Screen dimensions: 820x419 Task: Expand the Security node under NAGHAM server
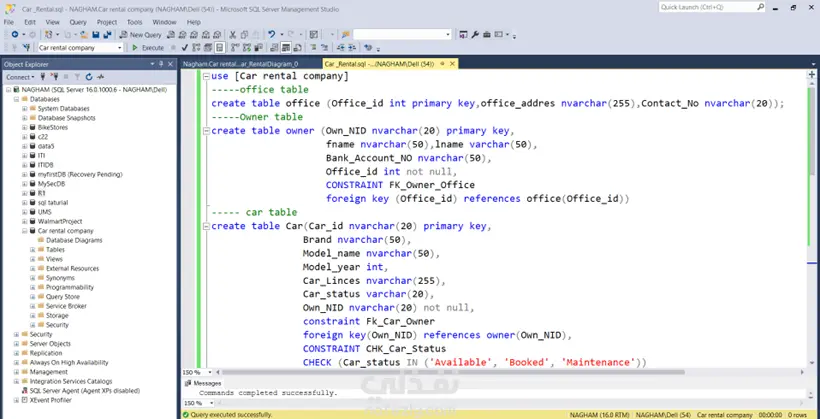16,334
